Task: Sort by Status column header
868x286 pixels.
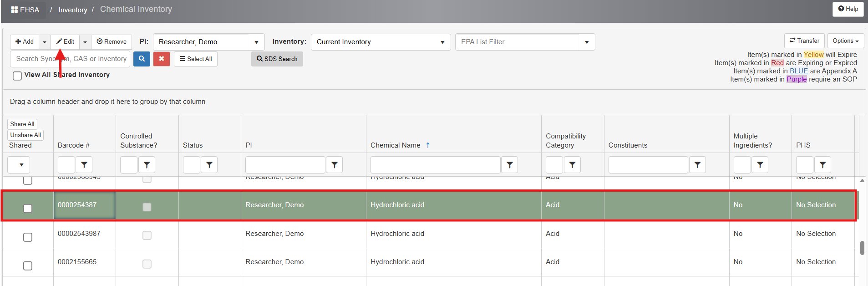Action: 193,145
